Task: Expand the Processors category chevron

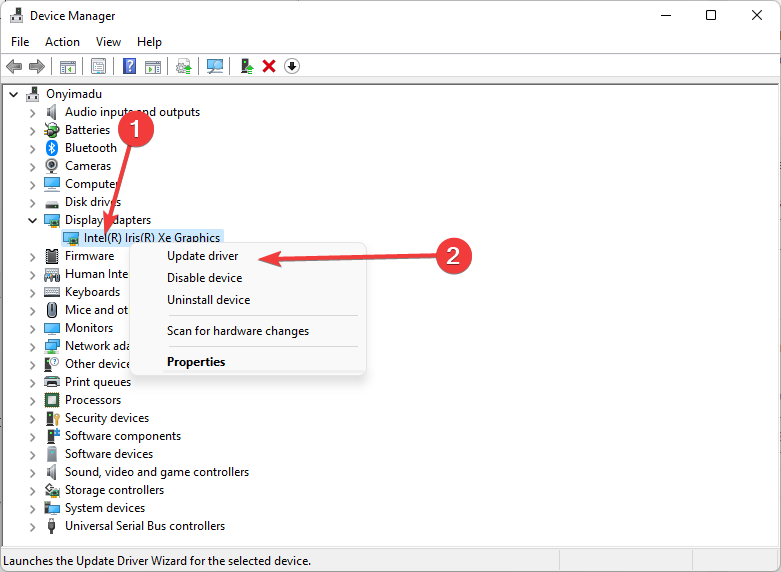Action: pos(32,401)
